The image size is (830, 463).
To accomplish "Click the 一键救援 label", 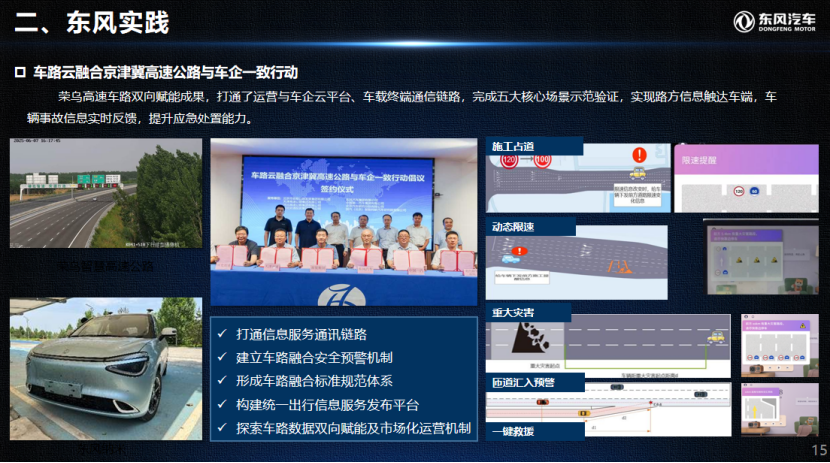I will (x=513, y=431).
